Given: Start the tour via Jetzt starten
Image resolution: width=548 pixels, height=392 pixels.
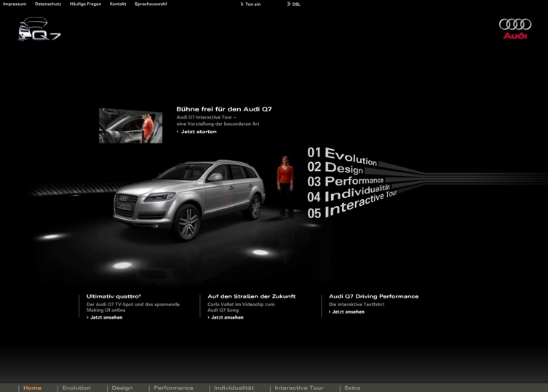Looking at the screenshot, I should 198,132.
